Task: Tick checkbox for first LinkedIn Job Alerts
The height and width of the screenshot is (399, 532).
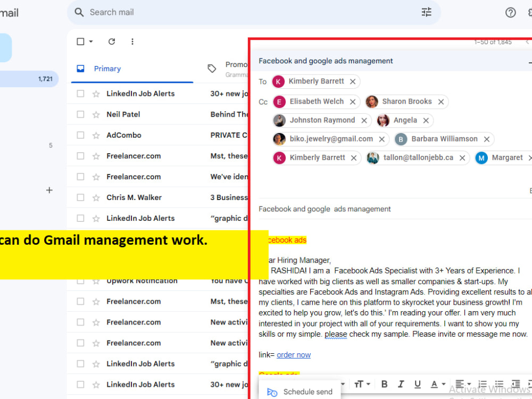Action: point(80,94)
